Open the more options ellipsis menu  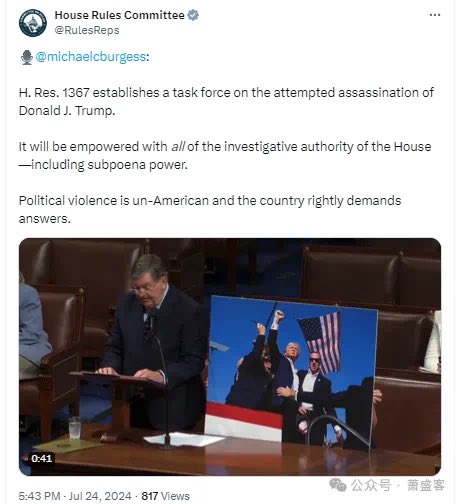click(x=435, y=15)
